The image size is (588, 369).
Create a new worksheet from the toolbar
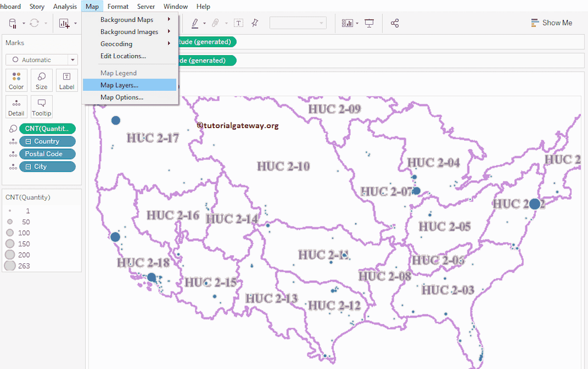coord(65,22)
